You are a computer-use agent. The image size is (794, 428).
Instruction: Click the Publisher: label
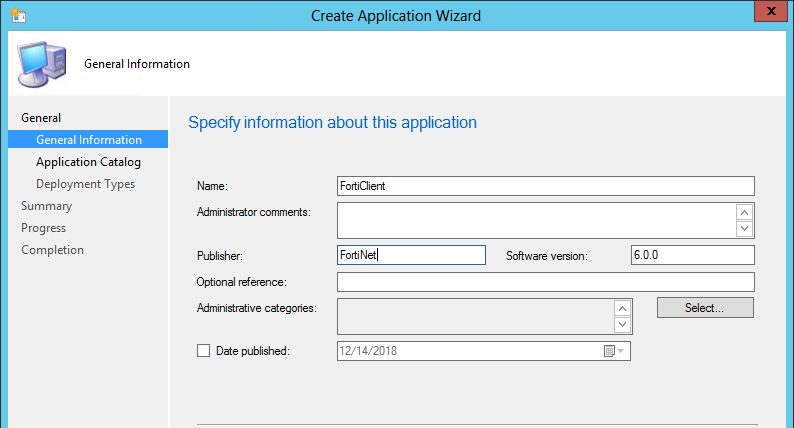coord(220,256)
